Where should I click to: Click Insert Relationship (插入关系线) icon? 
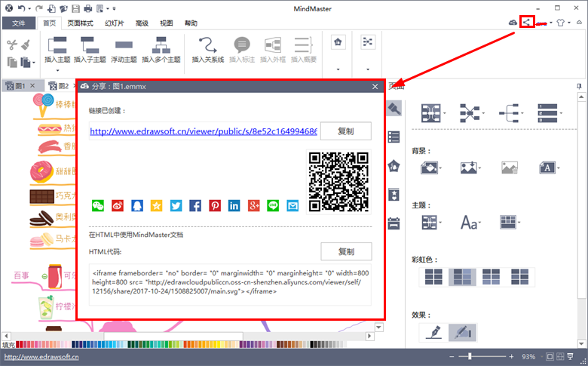tap(208, 45)
